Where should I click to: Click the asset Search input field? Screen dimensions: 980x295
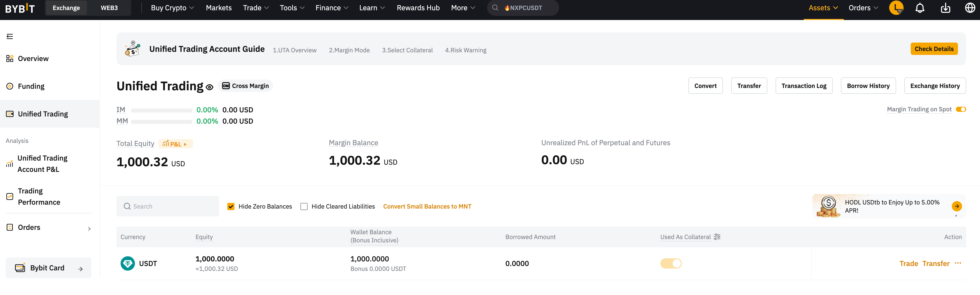pyautogui.click(x=168, y=207)
